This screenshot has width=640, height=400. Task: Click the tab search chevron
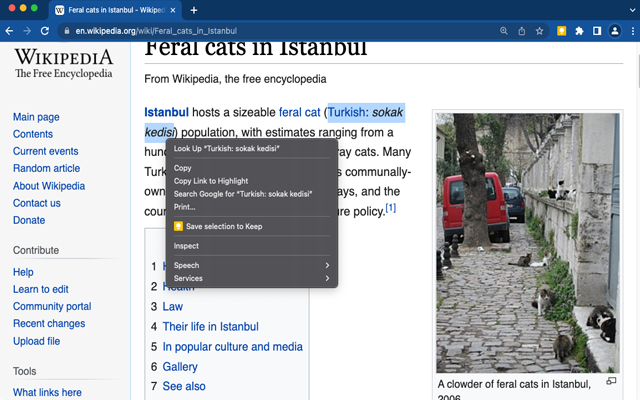pyautogui.click(x=632, y=10)
